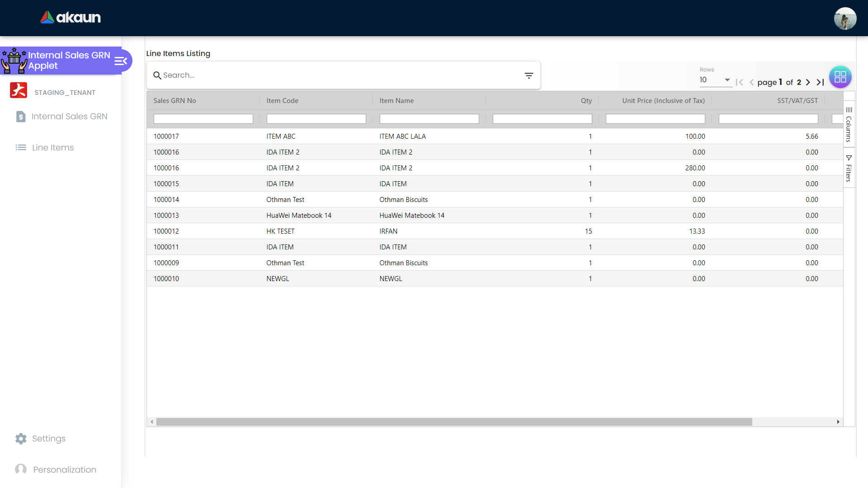This screenshot has height=488, width=868.
Task: Open Personalization in the sidebar
Action: [65, 470]
